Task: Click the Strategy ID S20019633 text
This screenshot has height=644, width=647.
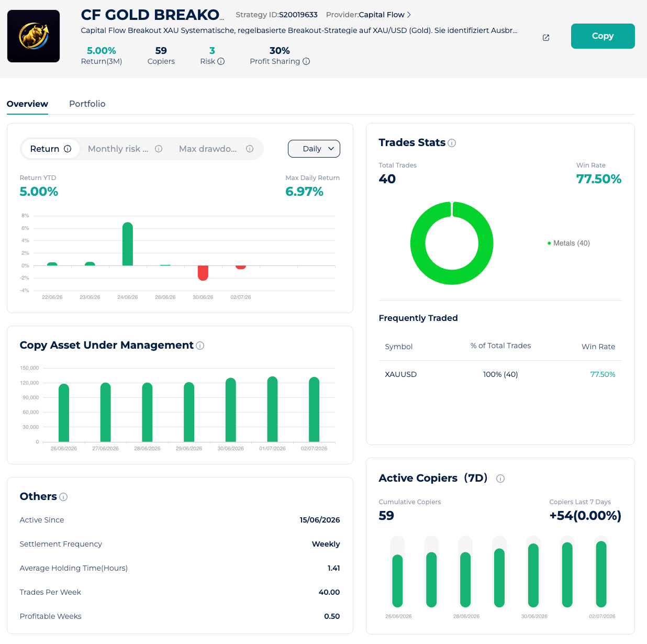Action: point(276,15)
